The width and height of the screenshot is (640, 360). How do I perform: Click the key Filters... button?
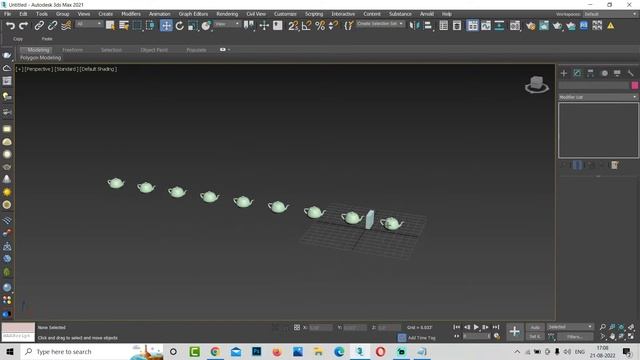click(x=575, y=337)
